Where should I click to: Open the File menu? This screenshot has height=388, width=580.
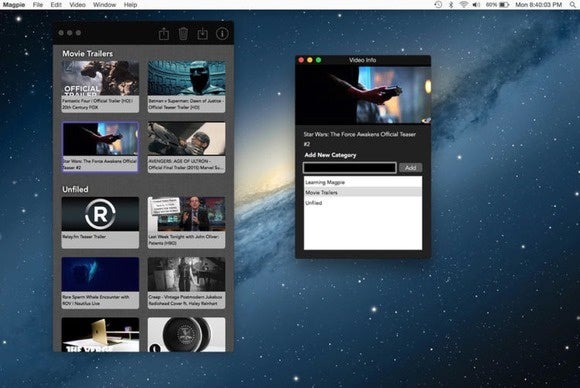pyautogui.click(x=38, y=5)
